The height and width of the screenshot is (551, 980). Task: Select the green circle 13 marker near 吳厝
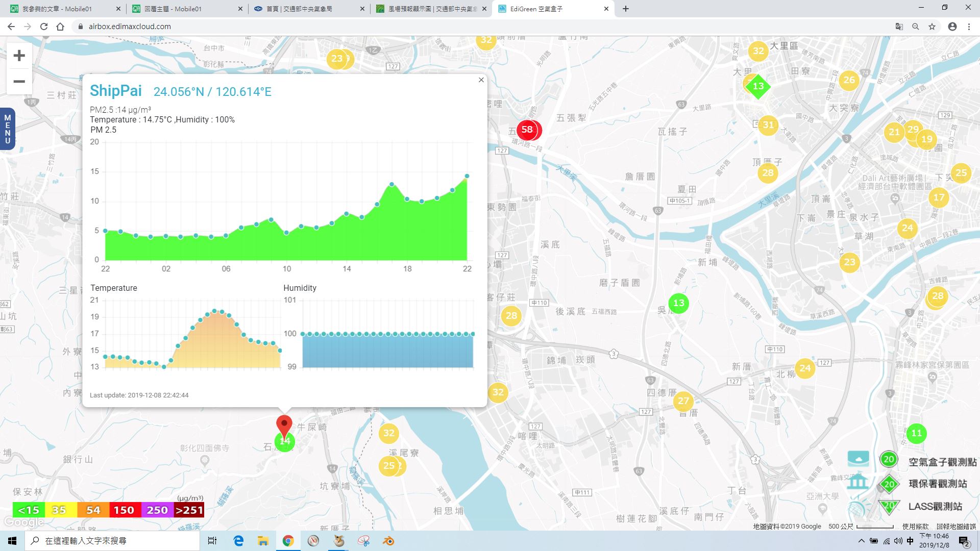click(678, 303)
